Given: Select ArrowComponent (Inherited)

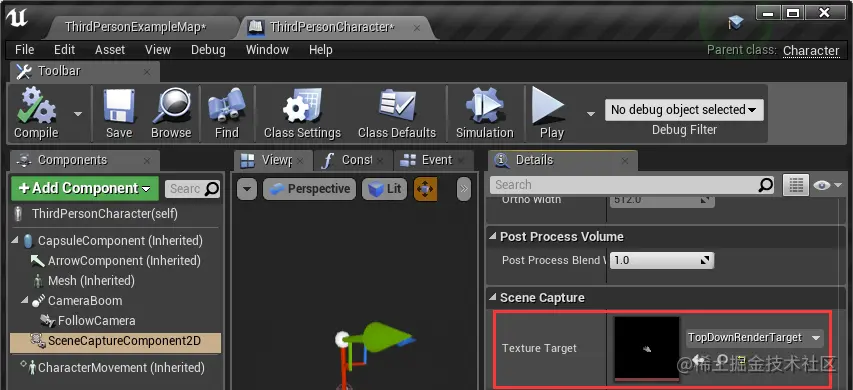Looking at the screenshot, I should point(124,261).
